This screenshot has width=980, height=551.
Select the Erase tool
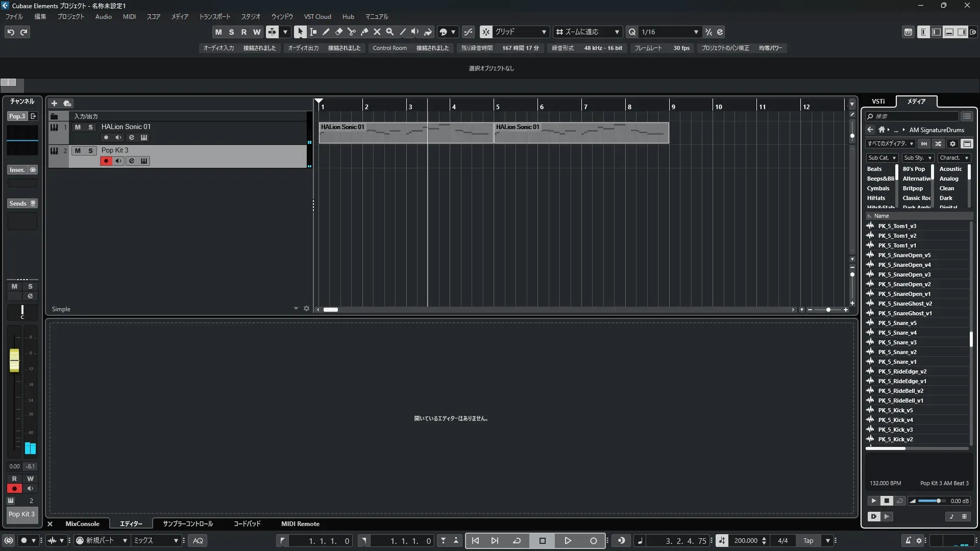(x=339, y=32)
